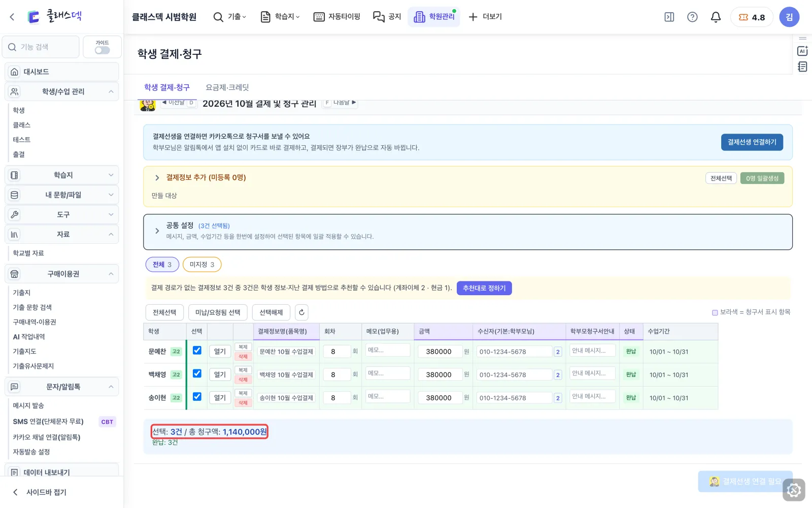Click the search magnifier in 기능 검색
The height and width of the screenshot is (508, 812).
(x=12, y=47)
